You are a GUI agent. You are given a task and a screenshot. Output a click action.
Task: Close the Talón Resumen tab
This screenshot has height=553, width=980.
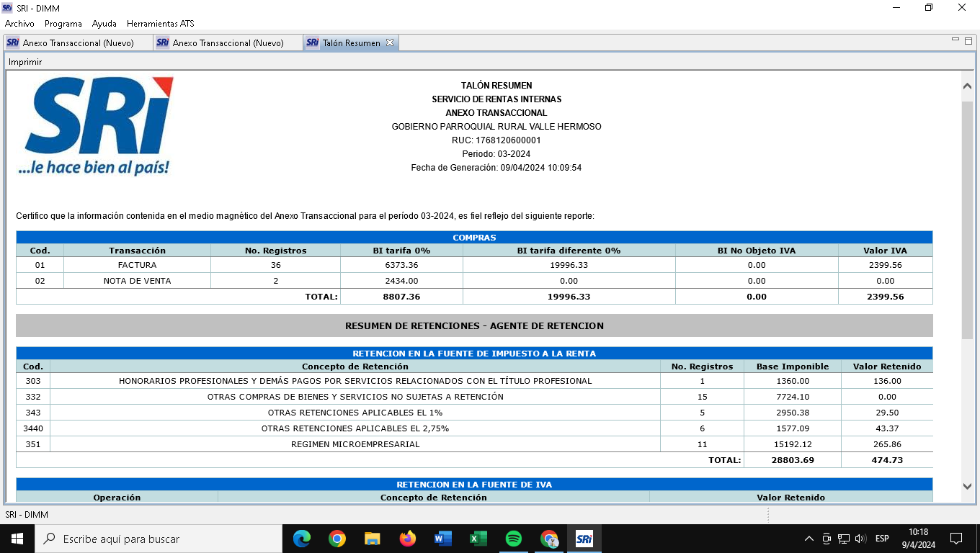click(x=390, y=42)
